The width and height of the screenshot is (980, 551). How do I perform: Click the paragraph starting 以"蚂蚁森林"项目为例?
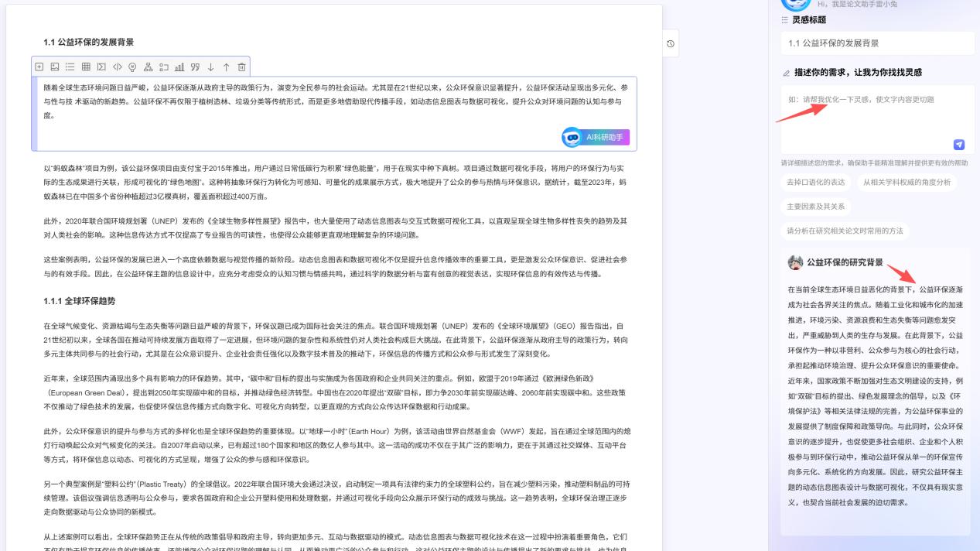tap(336, 182)
